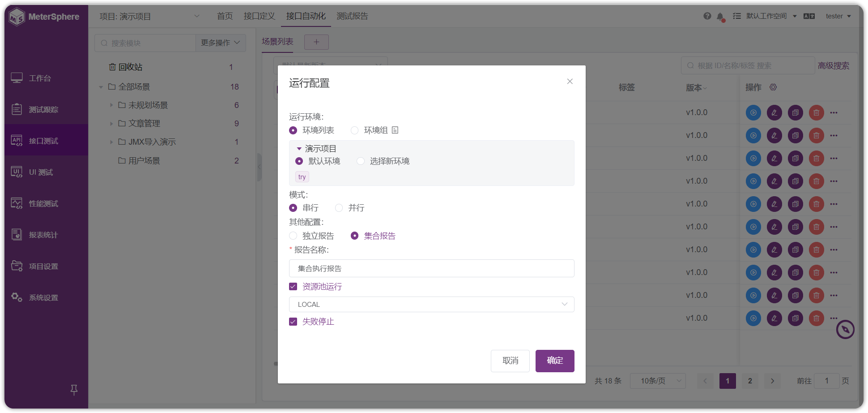Click the 取消 button
The image size is (868, 413).
click(x=510, y=361)
